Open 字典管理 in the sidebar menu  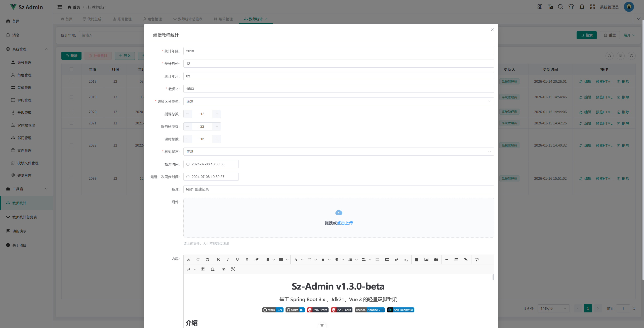24,100
